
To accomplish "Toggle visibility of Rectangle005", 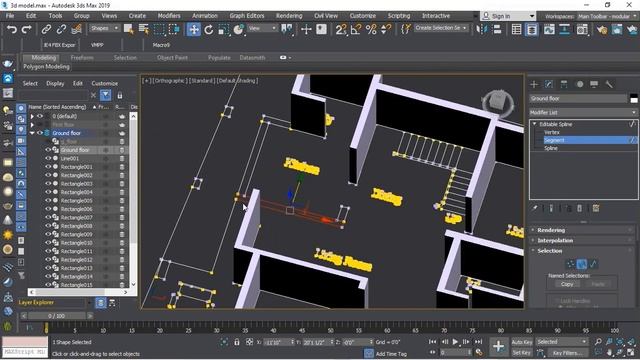I will pyautogui.click(x=48, y=200).
